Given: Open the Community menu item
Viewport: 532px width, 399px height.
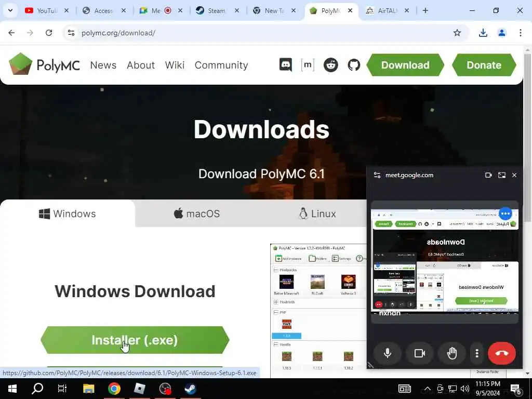Looking at the screenshot, I should click(221, 65).
